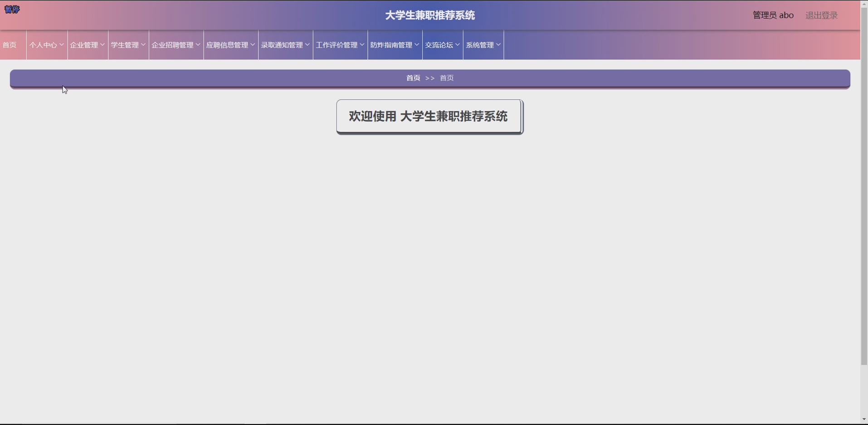Click the 首页 breadcrumb link

click(413, 77)
